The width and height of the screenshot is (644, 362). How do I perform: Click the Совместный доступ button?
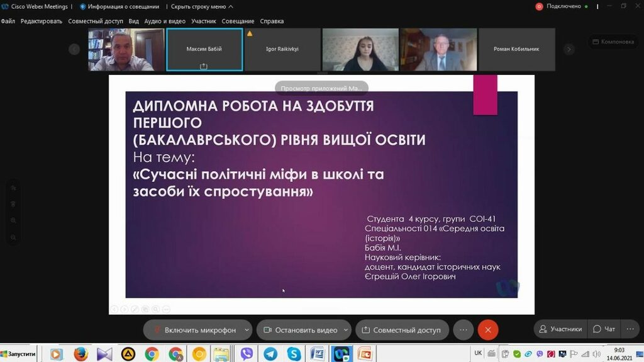[x=401, y=330]
